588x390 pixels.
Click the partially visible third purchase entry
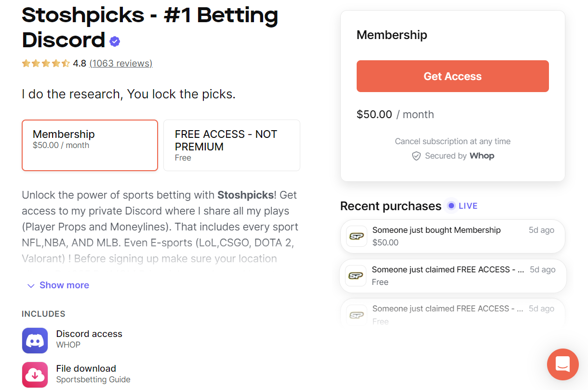pyautogui.click(x=453, y=311)
